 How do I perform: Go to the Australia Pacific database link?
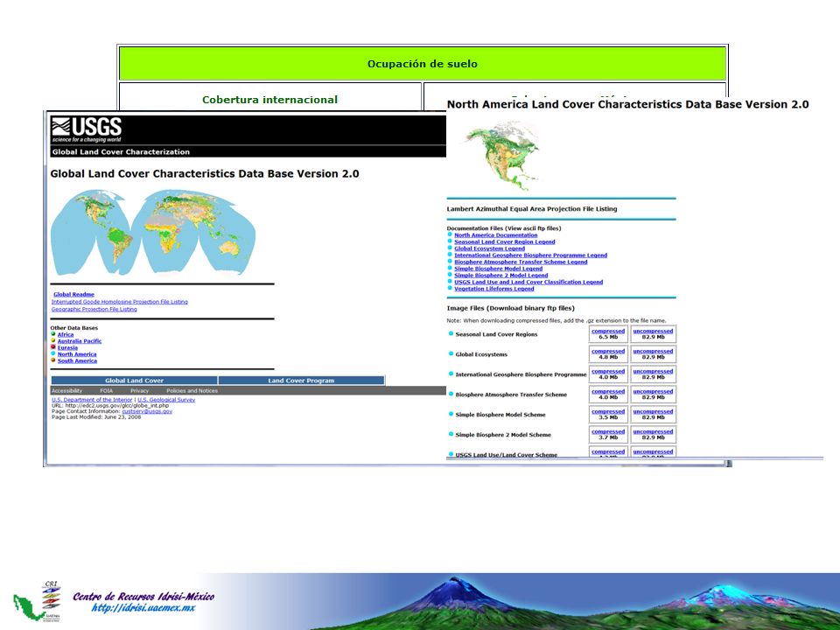point(80,341)
